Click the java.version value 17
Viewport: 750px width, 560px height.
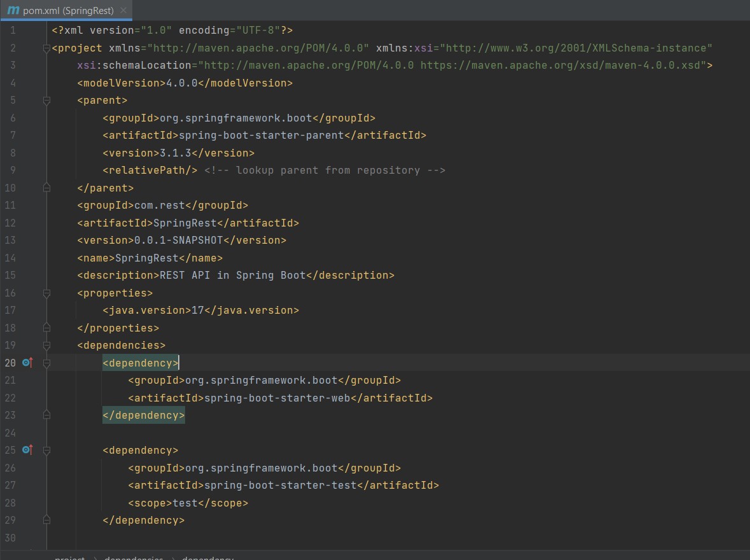[x=198, y=310]
